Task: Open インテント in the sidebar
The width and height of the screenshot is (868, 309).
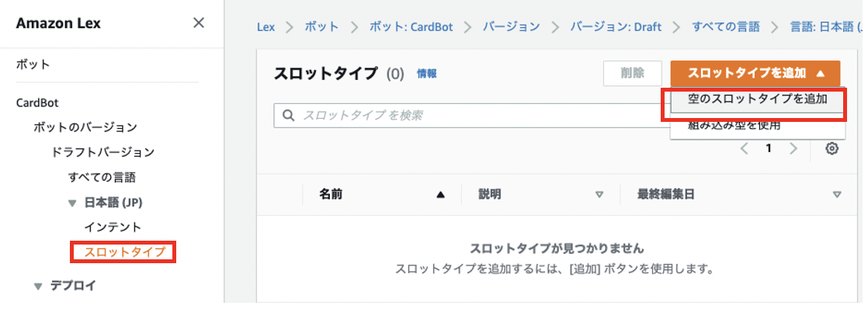Action: pos(113,227)
